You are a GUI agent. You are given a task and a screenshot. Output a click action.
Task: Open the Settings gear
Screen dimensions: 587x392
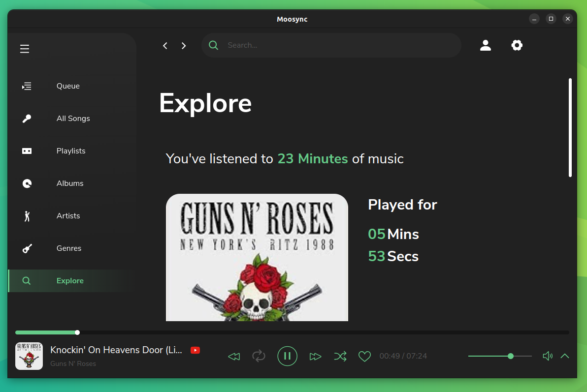pos(517,45)
